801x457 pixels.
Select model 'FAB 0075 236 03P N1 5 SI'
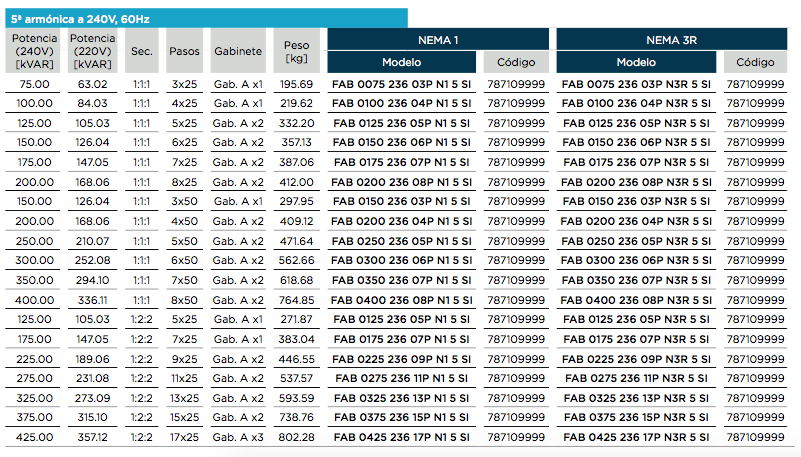402,84
